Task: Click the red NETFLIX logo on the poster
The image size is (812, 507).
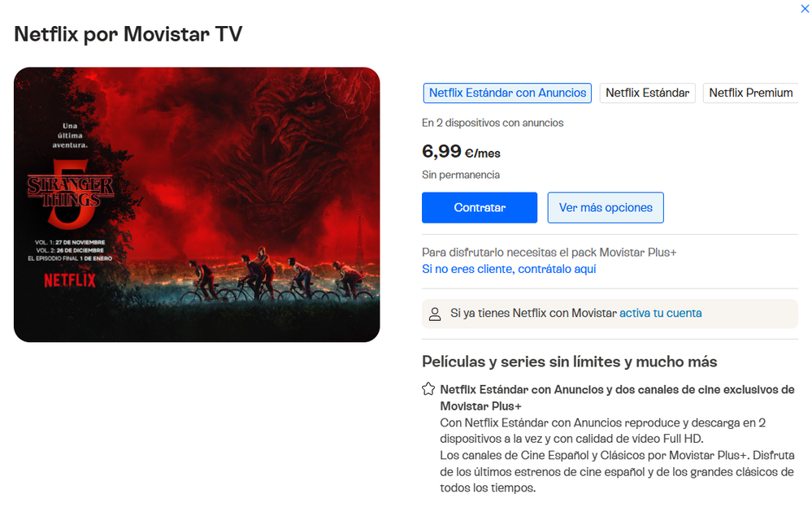Action: pos(70,280)
